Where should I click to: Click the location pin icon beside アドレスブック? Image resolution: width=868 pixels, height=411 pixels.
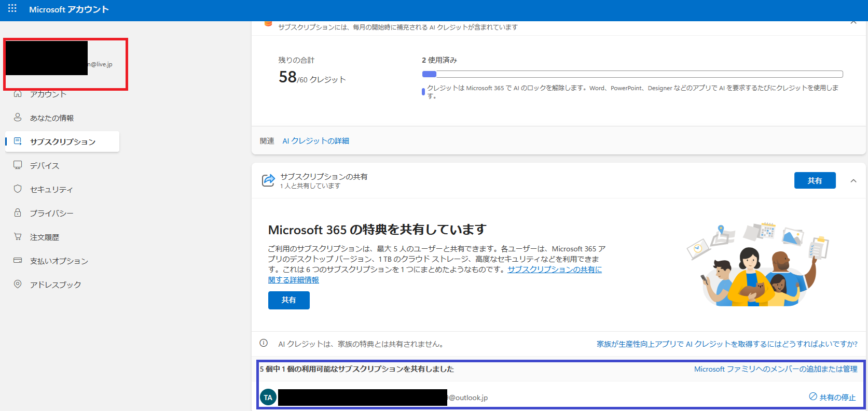point(18,284)
